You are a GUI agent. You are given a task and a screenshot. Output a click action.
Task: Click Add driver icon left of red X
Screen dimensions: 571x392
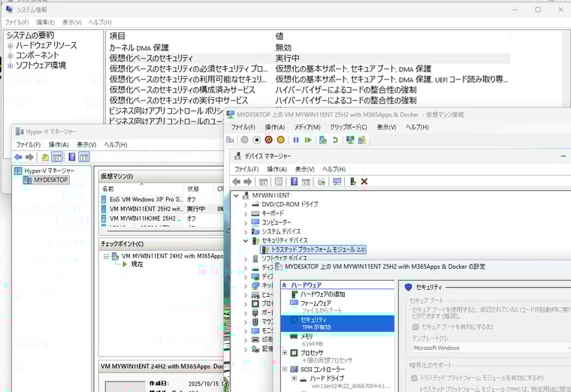click(352, 181)
